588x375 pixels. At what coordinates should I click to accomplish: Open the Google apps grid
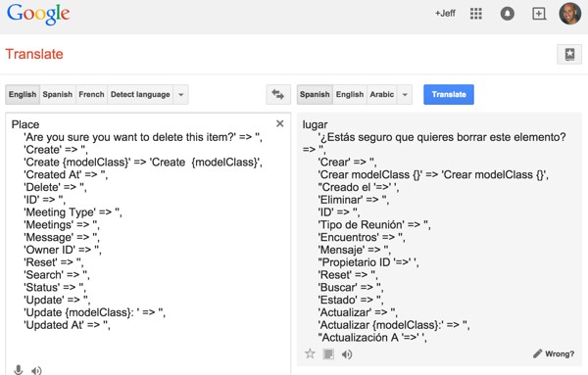(x=476, y=14)
